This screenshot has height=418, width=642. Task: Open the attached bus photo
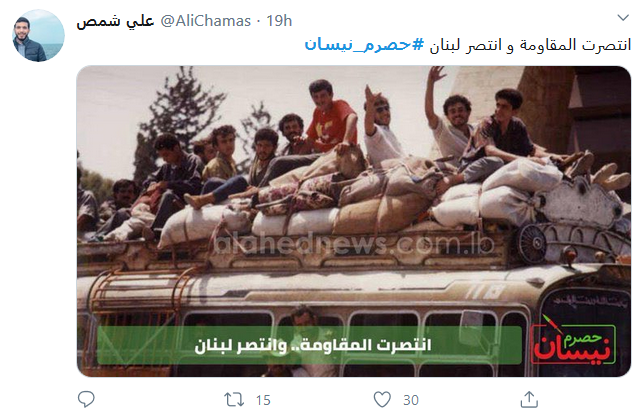click(354, 221)
